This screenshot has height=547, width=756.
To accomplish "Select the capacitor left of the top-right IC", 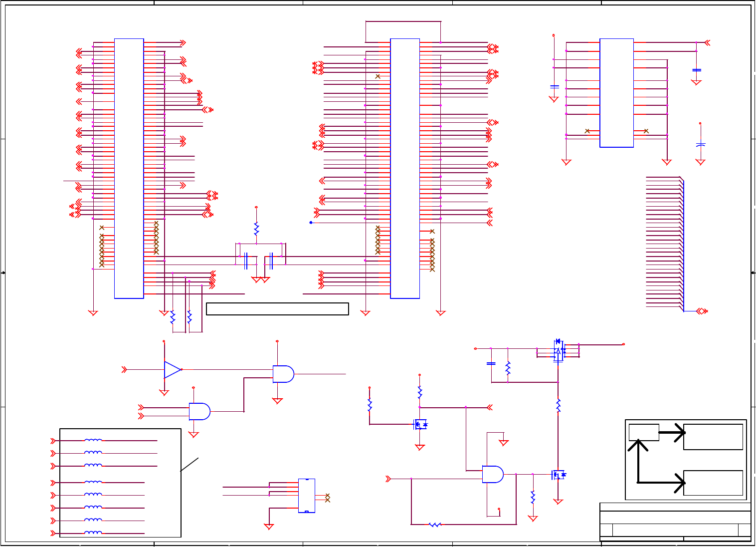I will coord(554,87).
